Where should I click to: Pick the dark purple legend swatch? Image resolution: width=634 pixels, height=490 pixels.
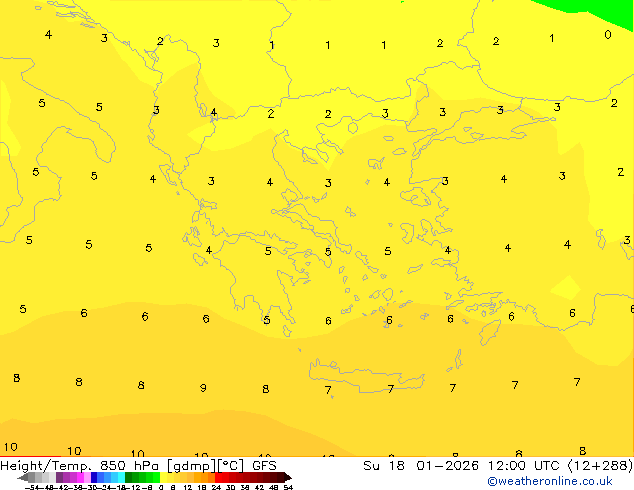coord(59,477)
